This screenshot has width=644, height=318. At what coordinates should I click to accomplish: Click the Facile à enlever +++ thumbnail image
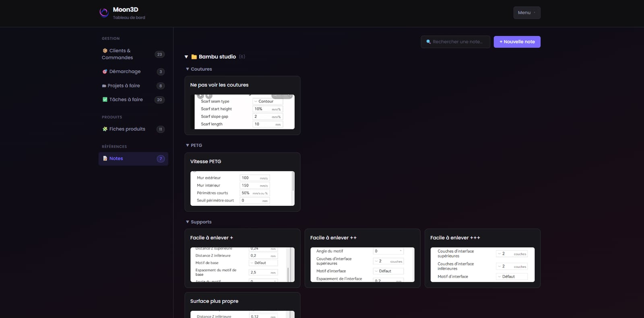pyautogui.click(x=483, y=265)
